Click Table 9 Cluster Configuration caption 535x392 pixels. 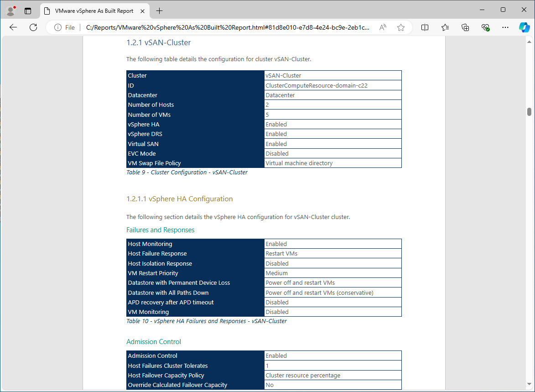click(x=187, y=172)
